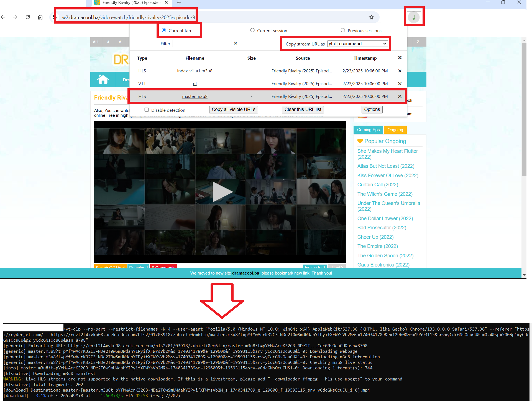Image resolution: width=532 pixels, height=401 pixels.
Task: Select the Current session radio button
Action: pyautogui.click(x=252, y=30)
